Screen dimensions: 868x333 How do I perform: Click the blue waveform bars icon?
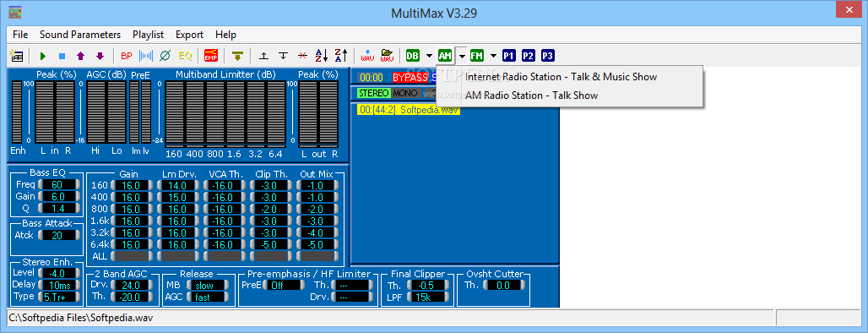click(146, 56)
